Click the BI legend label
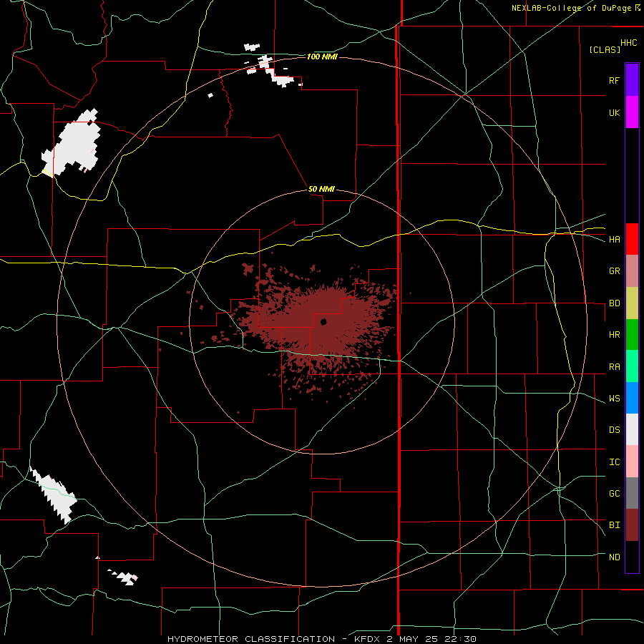The image size is (644, 644). tap(614, 525)
